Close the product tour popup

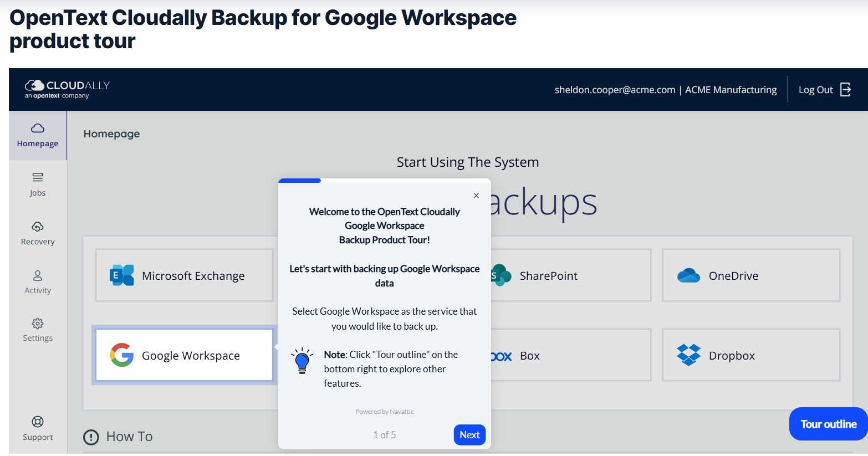point(476,196)
